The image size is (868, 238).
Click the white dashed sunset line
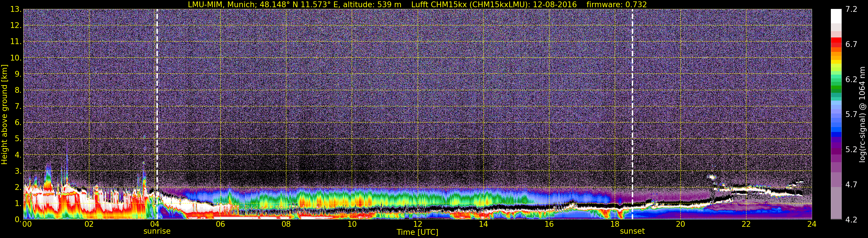(632, 114)
